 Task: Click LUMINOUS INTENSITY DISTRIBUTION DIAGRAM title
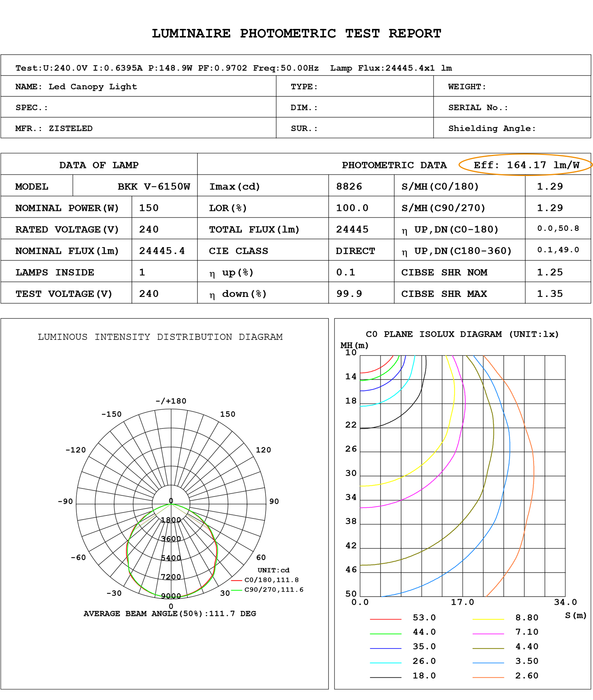pos(160,337)
